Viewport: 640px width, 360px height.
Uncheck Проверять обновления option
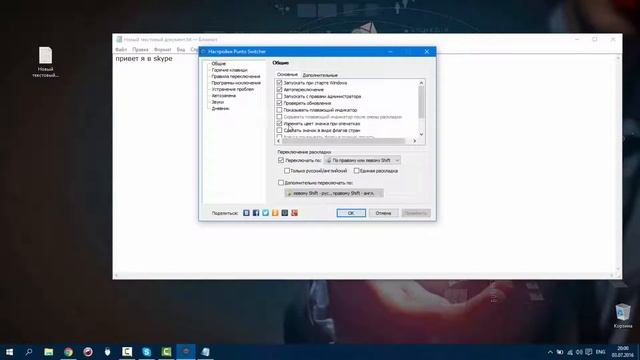click(x=279, y=103)
